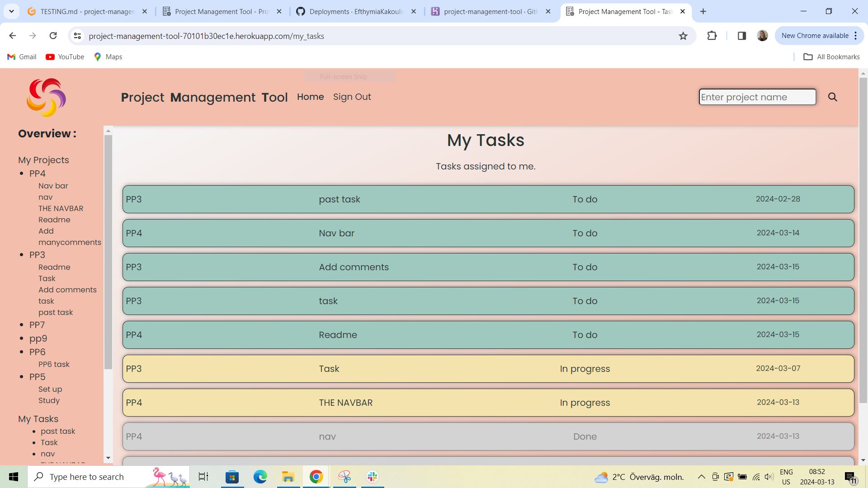Open Gmail from the bookmarks bar
Screen dimensions: 868x488
pos(21,56)
